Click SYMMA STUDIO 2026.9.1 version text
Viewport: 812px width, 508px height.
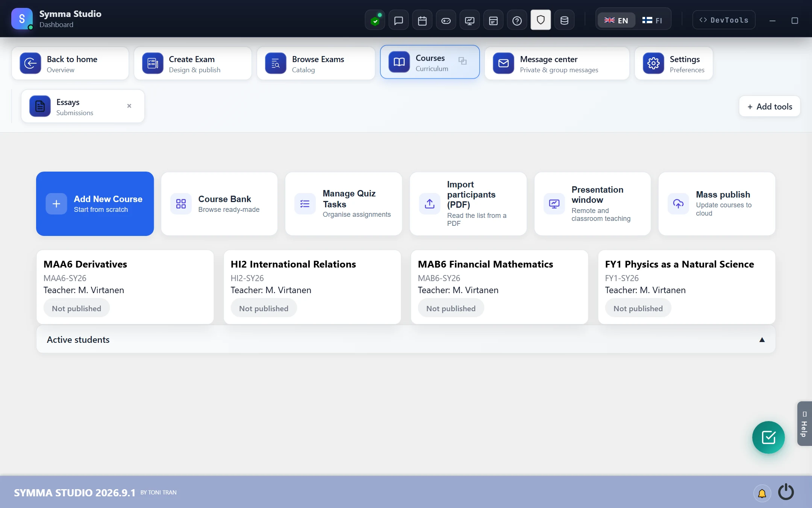point(74,493)
